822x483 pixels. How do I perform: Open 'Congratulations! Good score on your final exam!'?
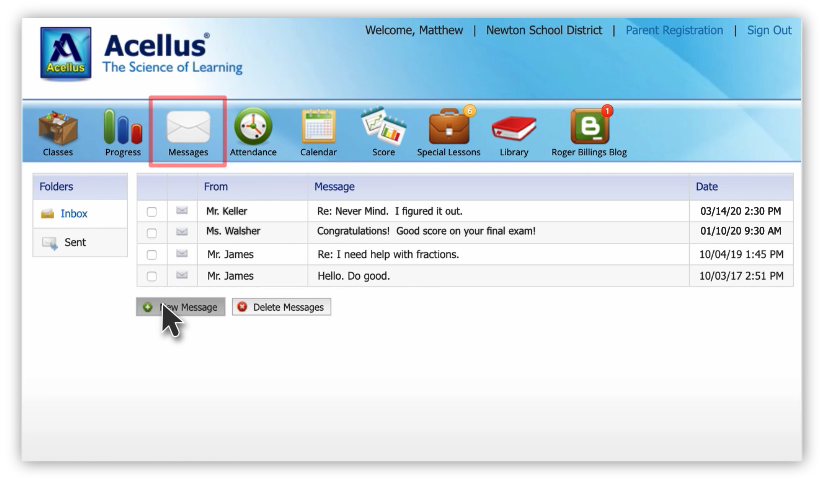pyautogui.click(x=426, y=231)
